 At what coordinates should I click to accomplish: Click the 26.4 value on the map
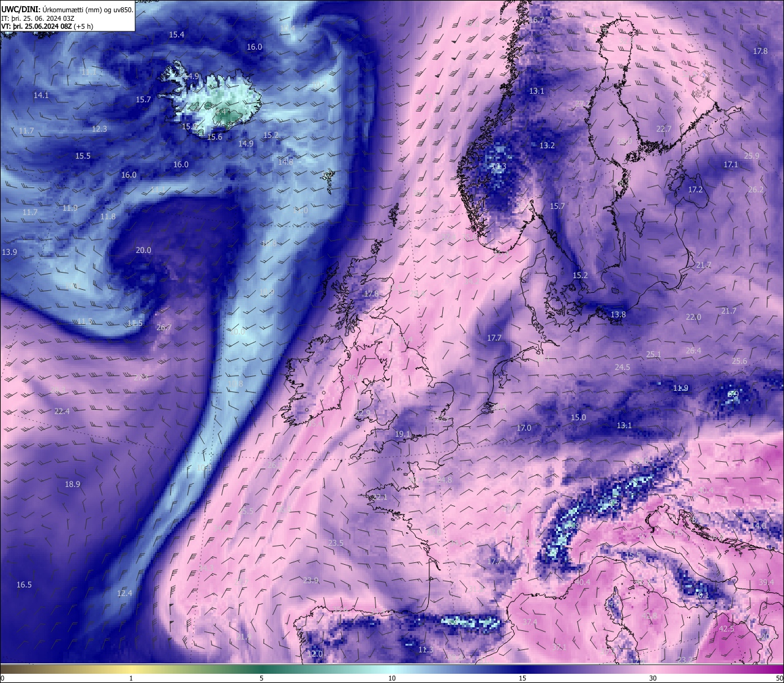693,350
